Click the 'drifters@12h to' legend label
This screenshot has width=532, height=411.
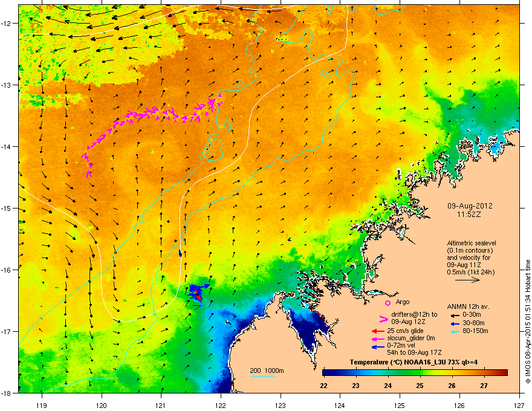pos(414,315)
